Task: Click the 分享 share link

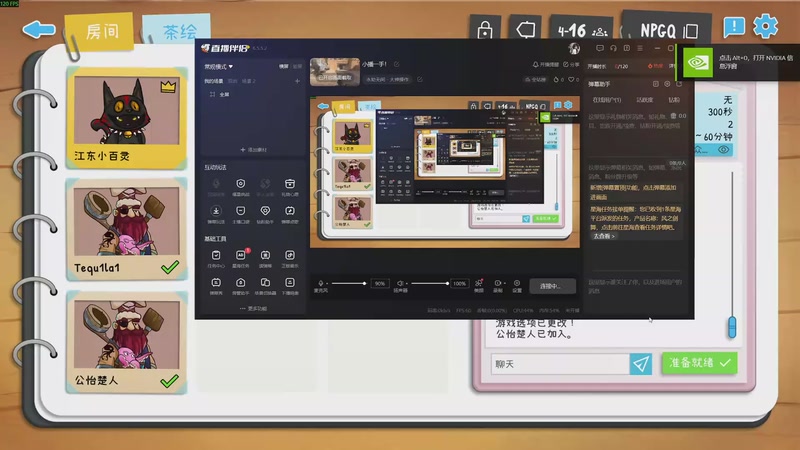Action: pyautogui.click(x=571, y=64)
